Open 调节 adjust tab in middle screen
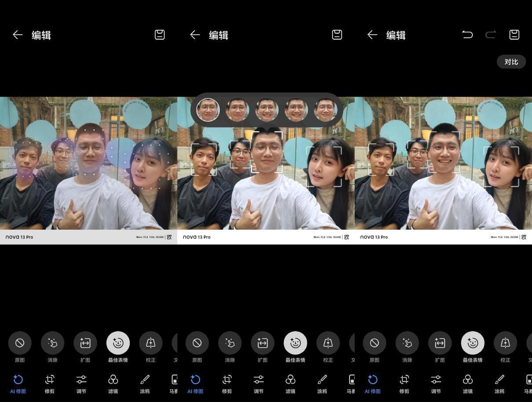The height and width of the screenshot is (402, 532). pyautogui.click(x=259, y=384)
